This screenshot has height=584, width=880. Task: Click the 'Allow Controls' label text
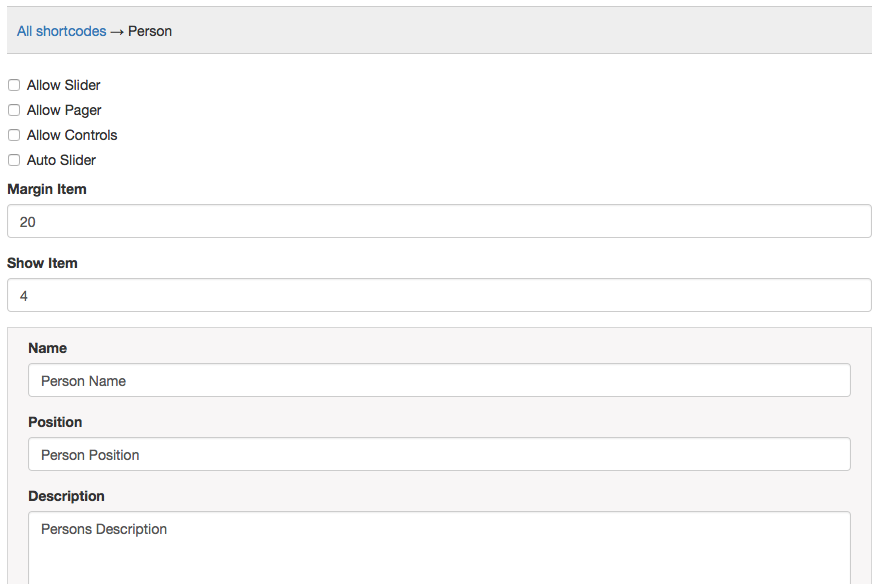(72, 135)
